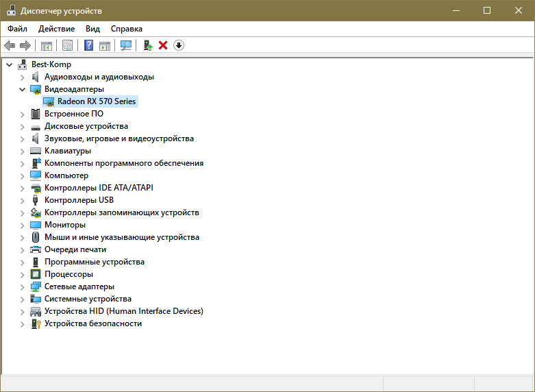Click the Системные устройства icon
This screenshot has width=535, height=392.
36,299
